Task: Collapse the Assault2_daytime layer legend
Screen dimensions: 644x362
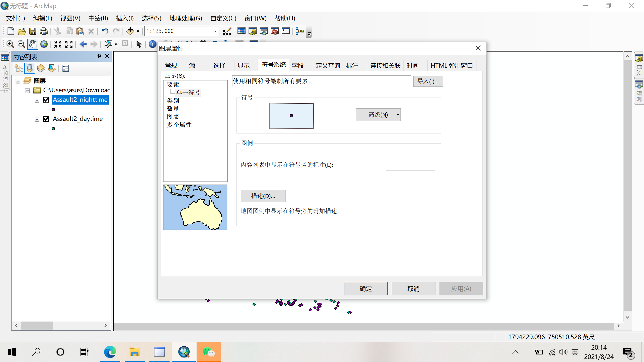Action: click(37, 119)
